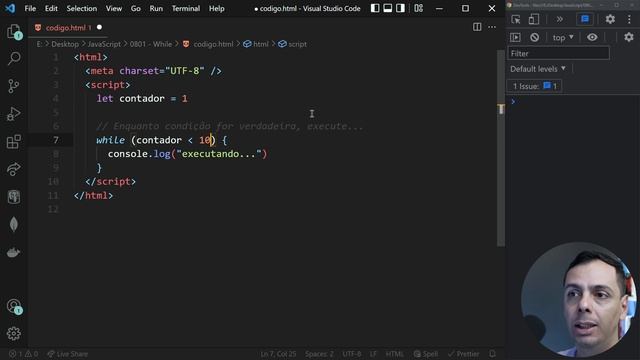Expand more DevTools tabs chevron
This screenshot has height=360, width=640.
pyautogui.click(x=560, y=19)
